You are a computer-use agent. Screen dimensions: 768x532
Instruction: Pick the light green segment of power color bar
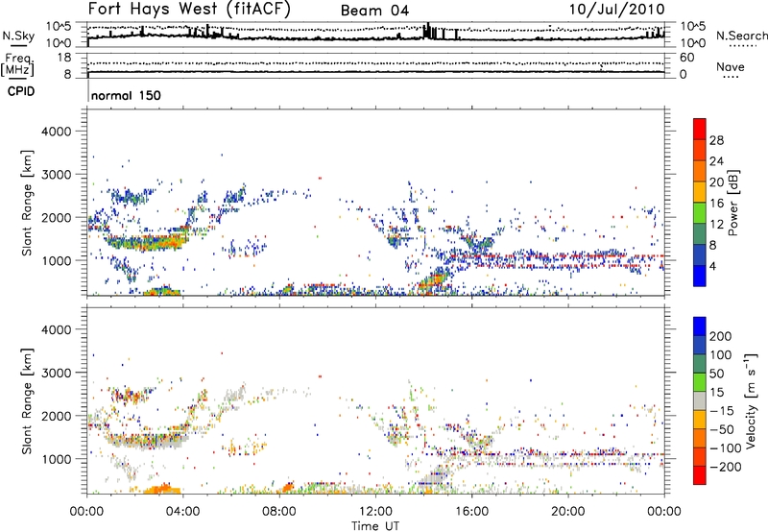pos(700,213)
